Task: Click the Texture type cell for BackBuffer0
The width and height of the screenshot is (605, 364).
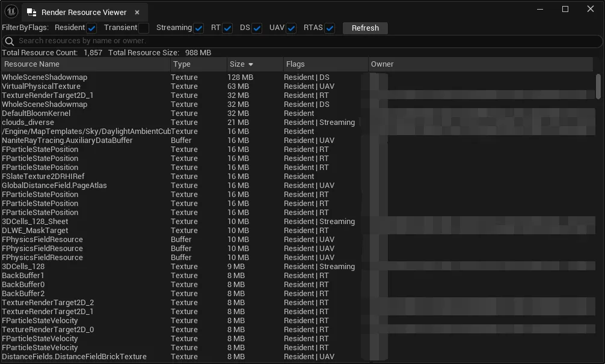Action: [x=184, y=285]
